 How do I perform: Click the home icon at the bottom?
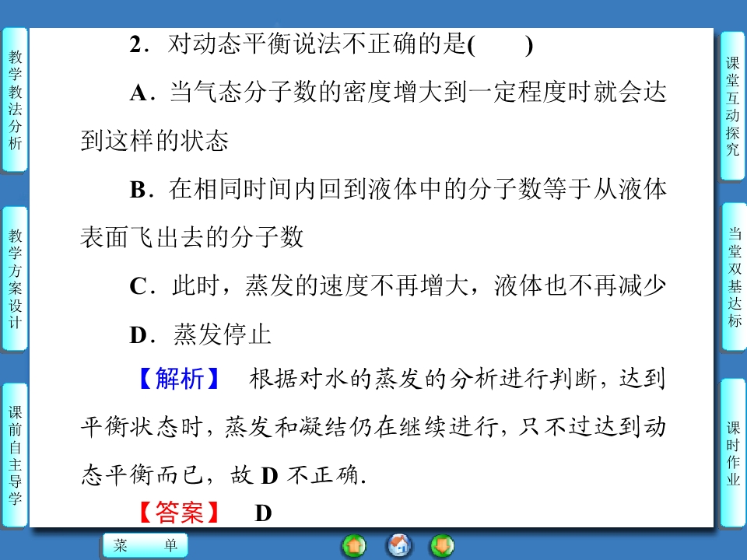pyautogui.click(x=398, y=545)
